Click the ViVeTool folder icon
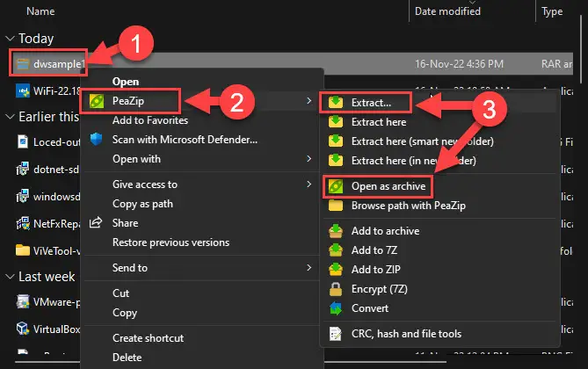588x369 pixels. tap(23, 250)
